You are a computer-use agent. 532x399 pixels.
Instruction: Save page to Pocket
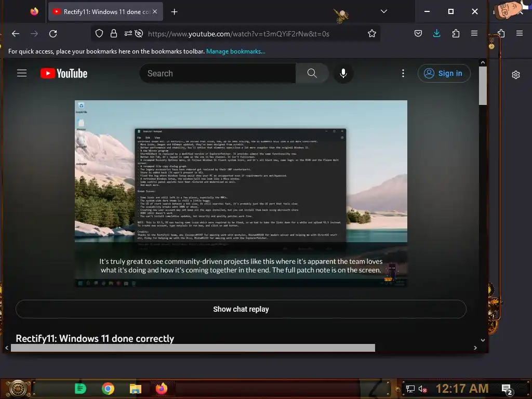(x=418, y=34)
